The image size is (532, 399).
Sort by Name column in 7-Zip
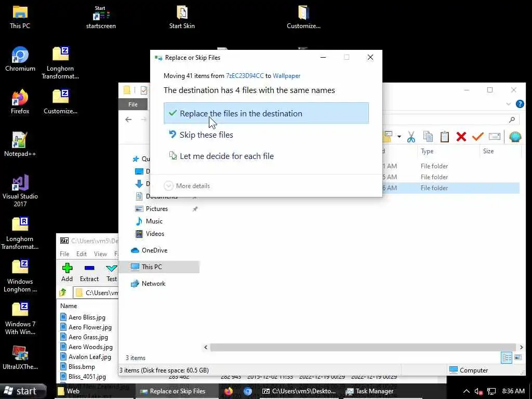coord(69,306)
